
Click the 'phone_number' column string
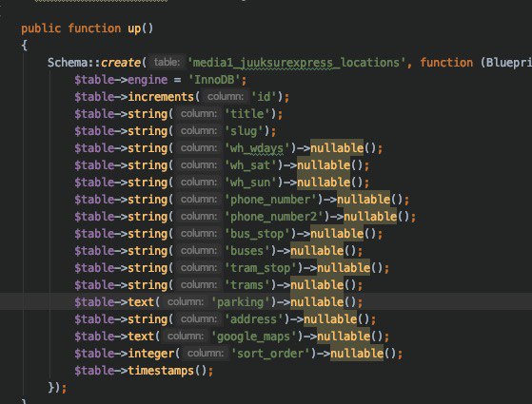(270, 200)
